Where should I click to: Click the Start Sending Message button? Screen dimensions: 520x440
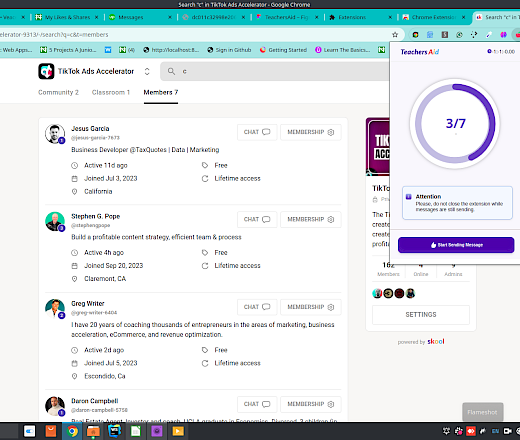[456, 245]
